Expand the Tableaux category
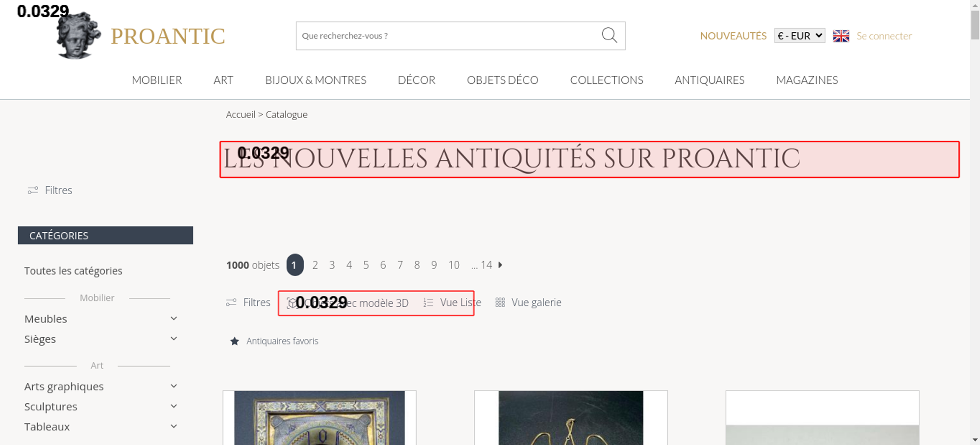980x445 pixels. [173, 426]
